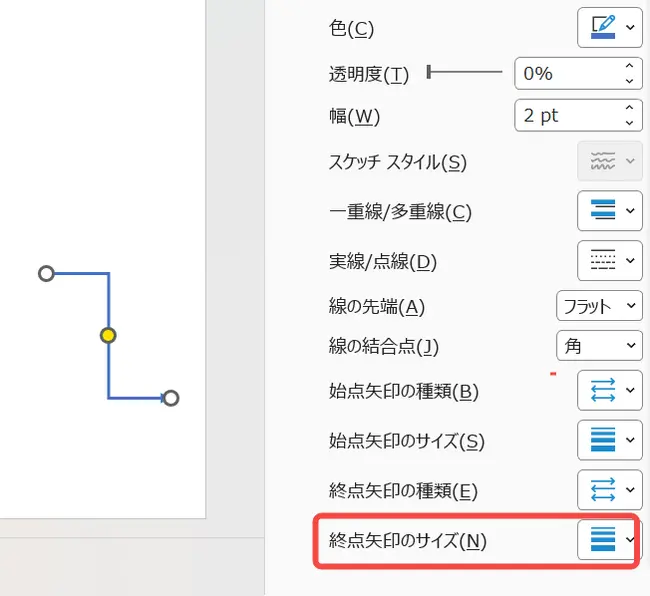
Task: Increase transparency with the up stepper
Action: click(629, 66)
